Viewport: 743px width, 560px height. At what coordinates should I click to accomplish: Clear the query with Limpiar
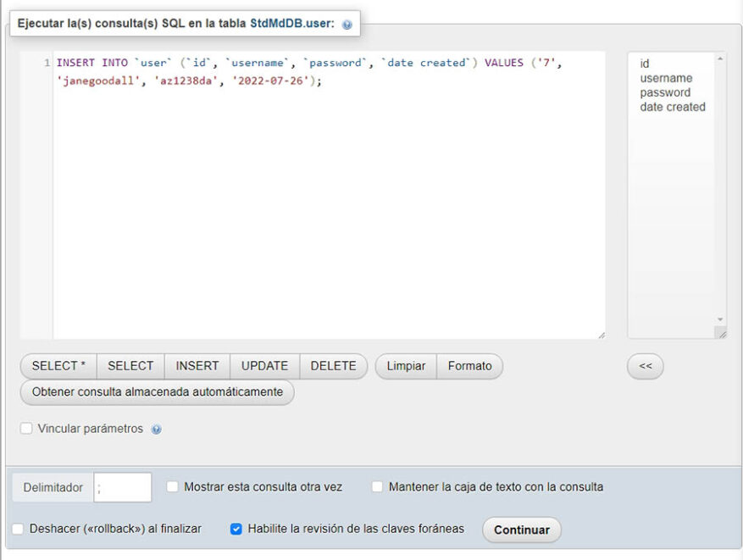[x=405, y=366]
